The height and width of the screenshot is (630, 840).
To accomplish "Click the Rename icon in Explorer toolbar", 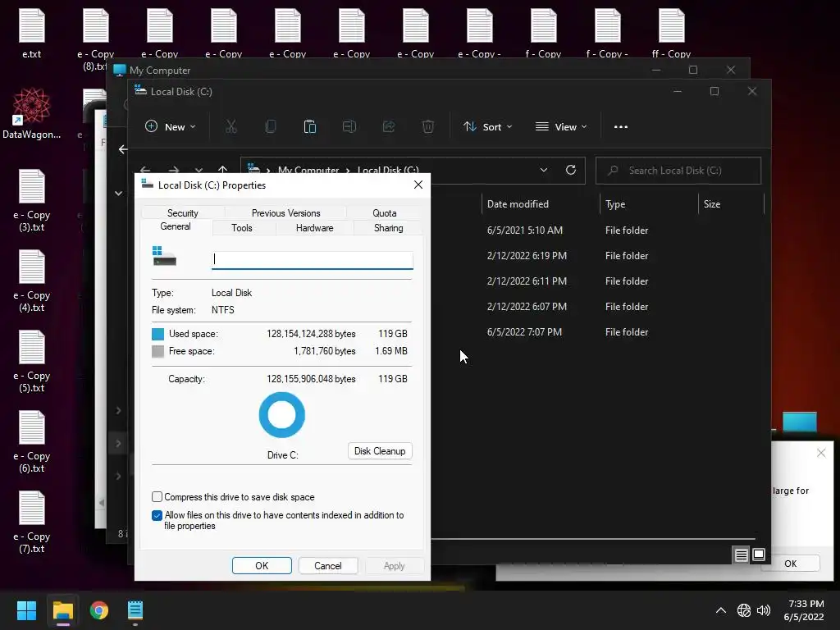I will point(349,126).
